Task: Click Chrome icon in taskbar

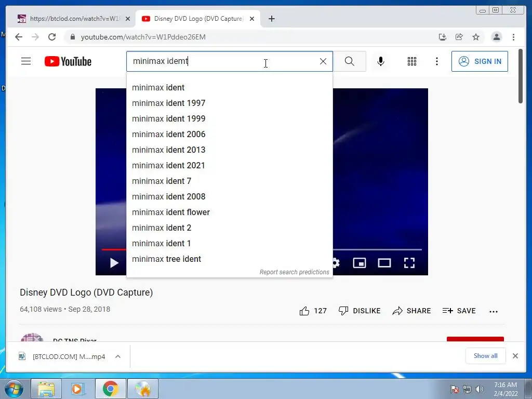Action: pos(110,389)
